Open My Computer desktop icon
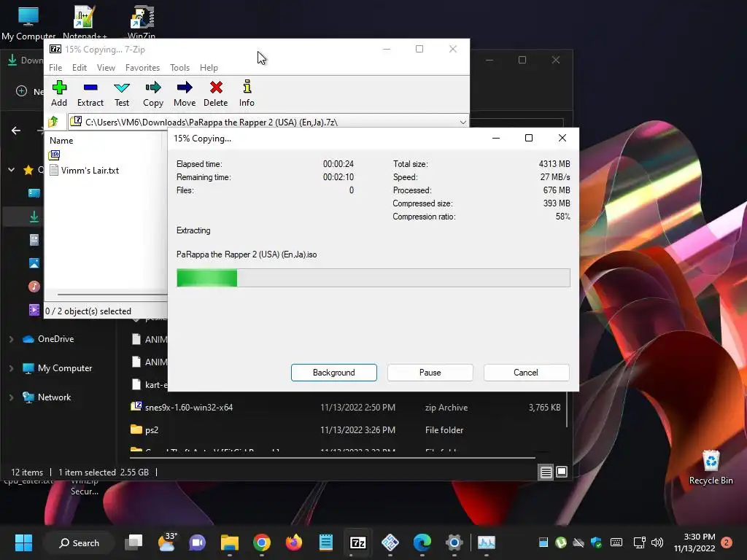 click(x=28, y=23)
